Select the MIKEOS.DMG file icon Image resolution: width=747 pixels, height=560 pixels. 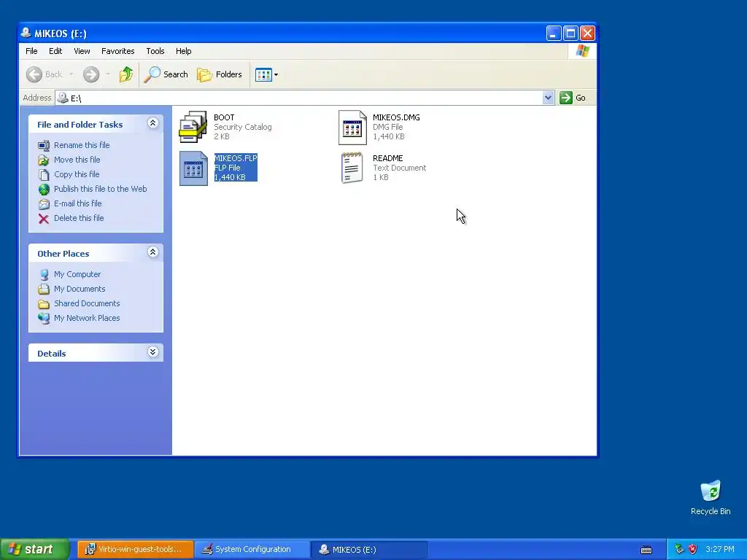click(352, 127)
